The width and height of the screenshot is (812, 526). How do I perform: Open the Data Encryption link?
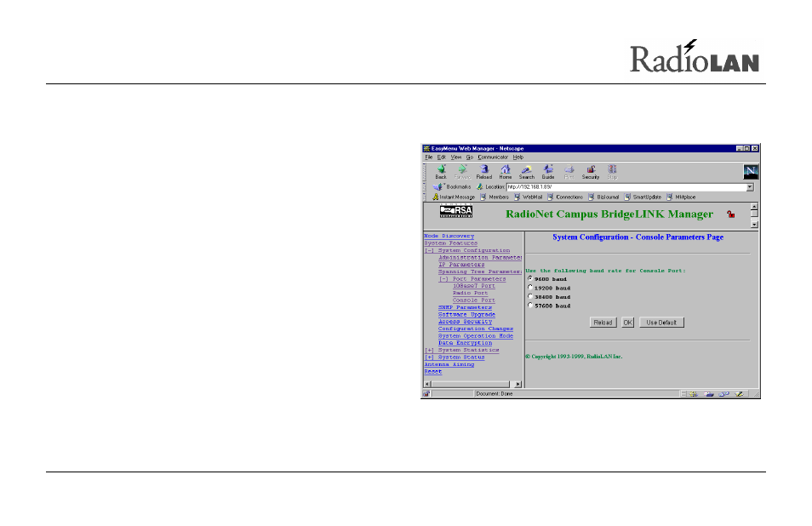pyautogui.click(x=465, y=343)
